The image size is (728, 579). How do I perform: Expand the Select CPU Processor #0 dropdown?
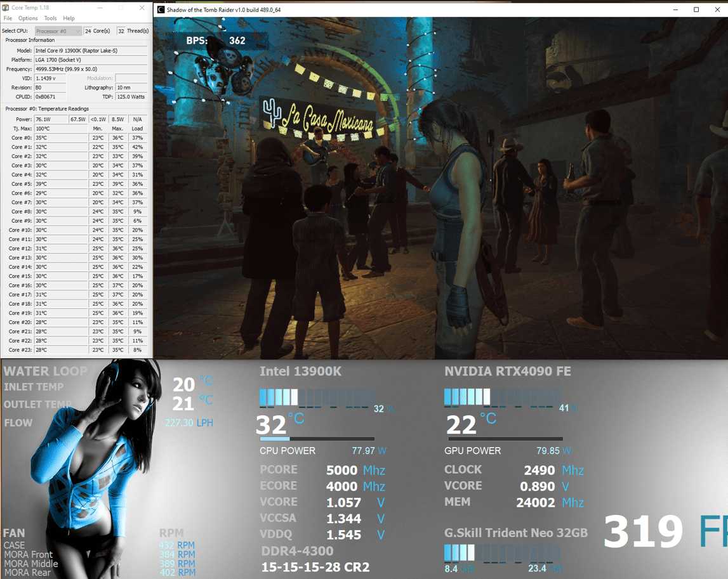click(58, 31)
